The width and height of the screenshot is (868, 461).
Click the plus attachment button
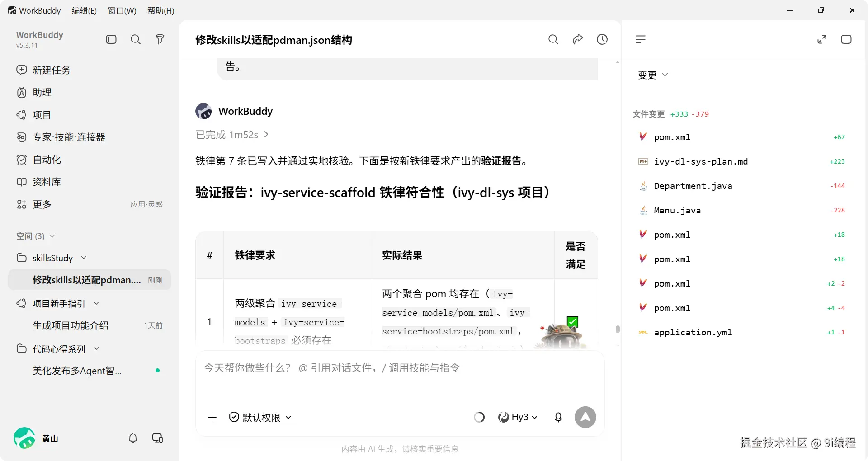(212, 417)
